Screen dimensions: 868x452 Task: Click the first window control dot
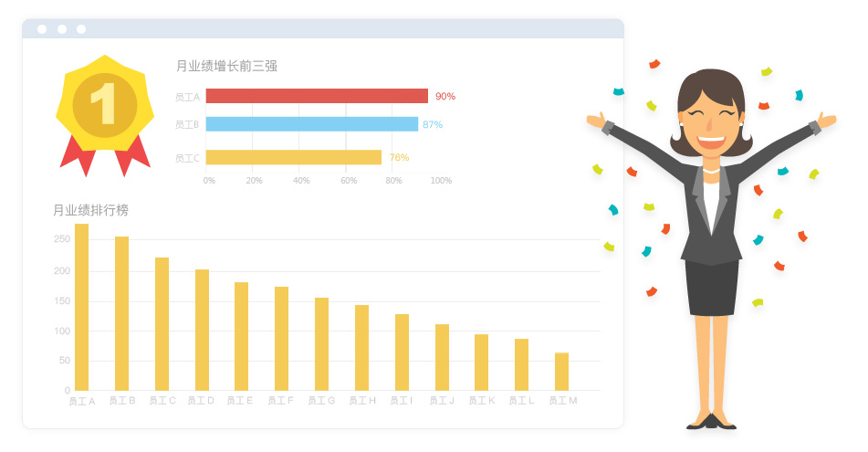tap(42, 29)
